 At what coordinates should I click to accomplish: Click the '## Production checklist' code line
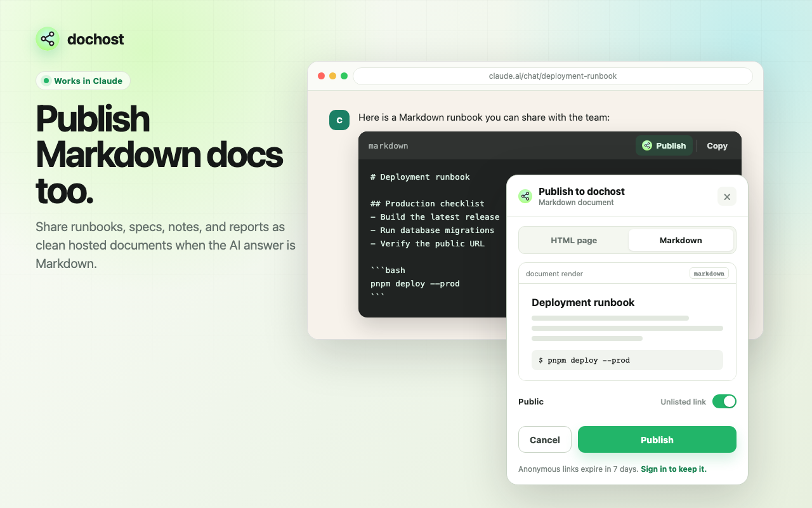(x=428, y=203)
